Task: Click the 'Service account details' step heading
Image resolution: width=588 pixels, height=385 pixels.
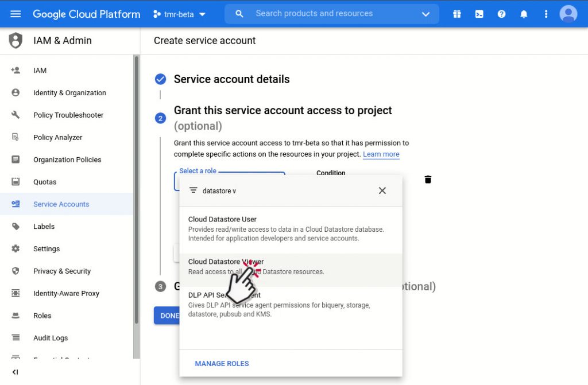Action: coord(231,79)
